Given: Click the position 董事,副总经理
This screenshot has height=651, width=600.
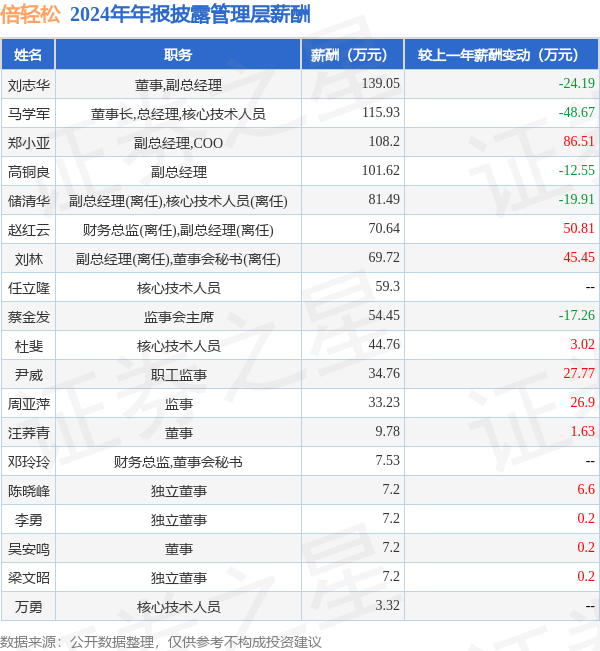Looking at the screenshot, I should pyautogui.click(x=178, y=85).
